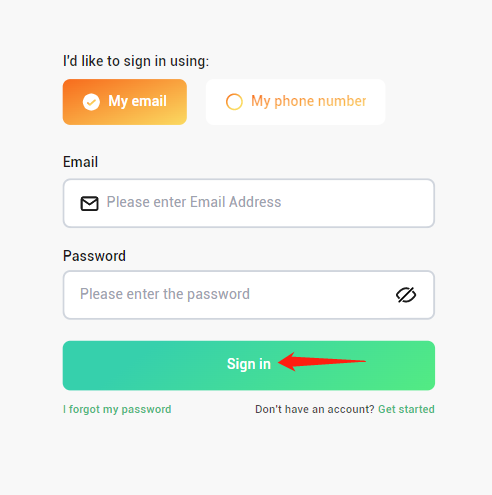Click the "Don't have an account?" text
This screenshot has width=492, height=495.
315,409
